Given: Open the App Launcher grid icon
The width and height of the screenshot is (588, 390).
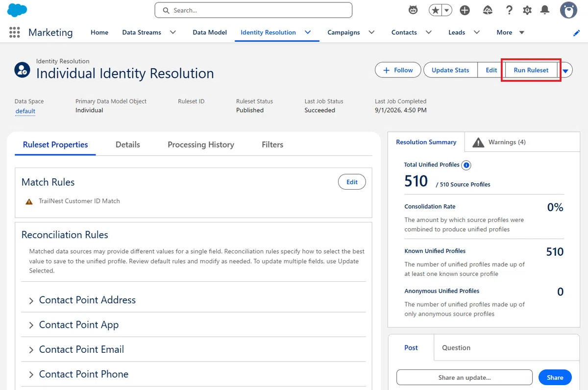Looking at the screenshot, I should 15,32.
